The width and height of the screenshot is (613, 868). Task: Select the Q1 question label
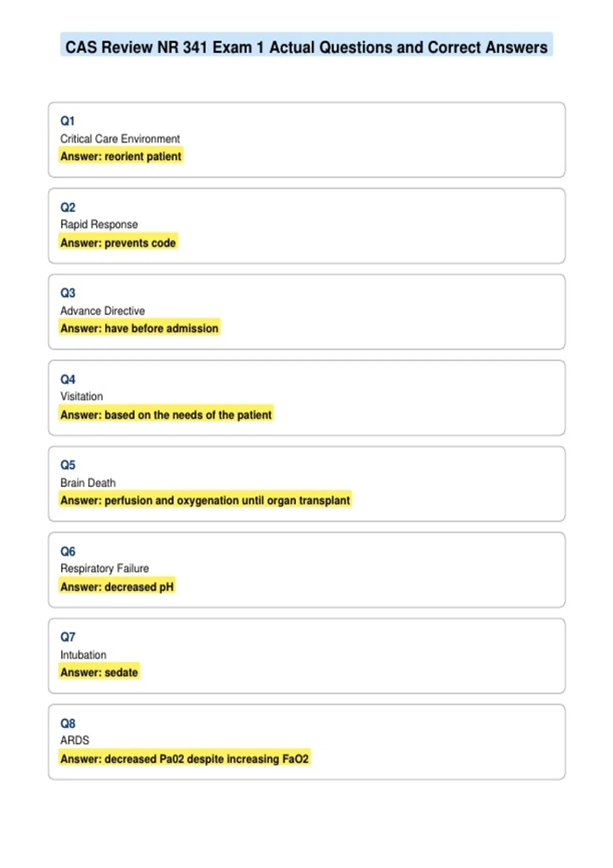[67, 121]
